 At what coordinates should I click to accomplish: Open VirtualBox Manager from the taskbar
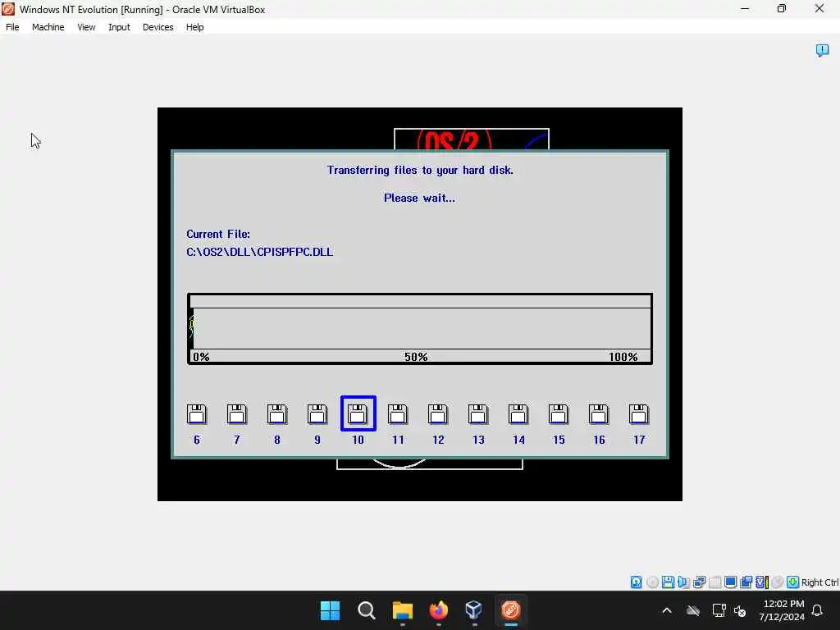pyautogui.click(x=474, y=610)
